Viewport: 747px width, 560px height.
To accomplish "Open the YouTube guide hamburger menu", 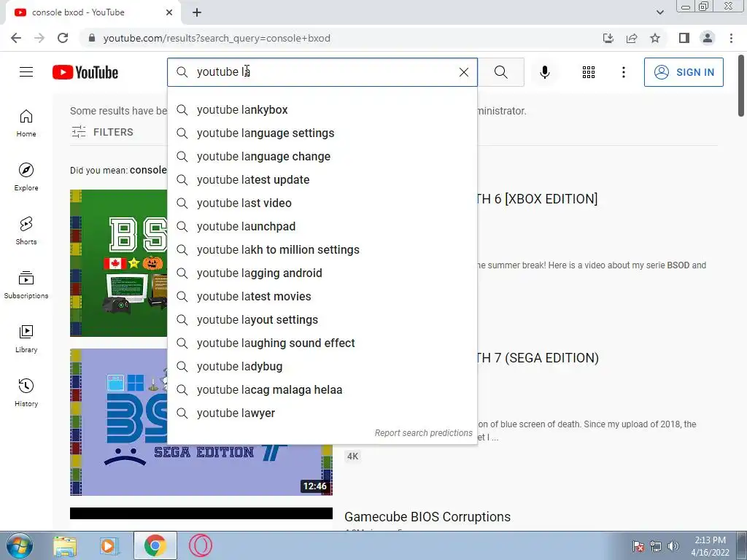I will (26, 72).
